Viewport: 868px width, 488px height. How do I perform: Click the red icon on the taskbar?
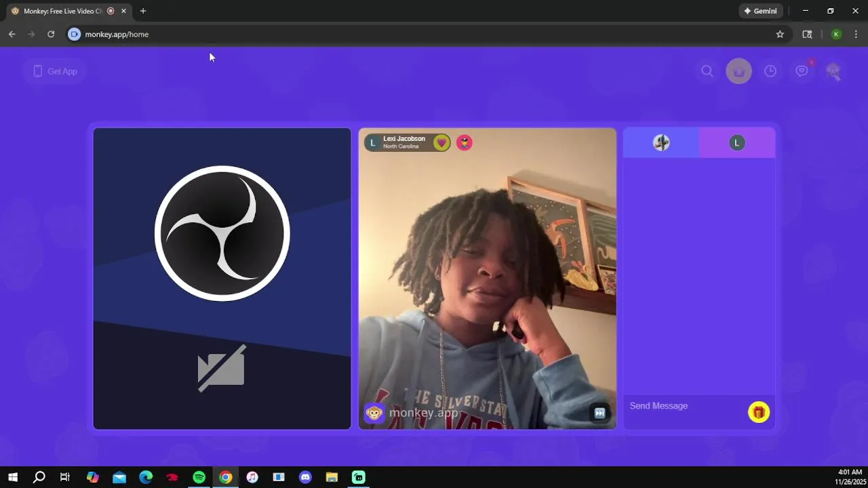pos(172,477)
